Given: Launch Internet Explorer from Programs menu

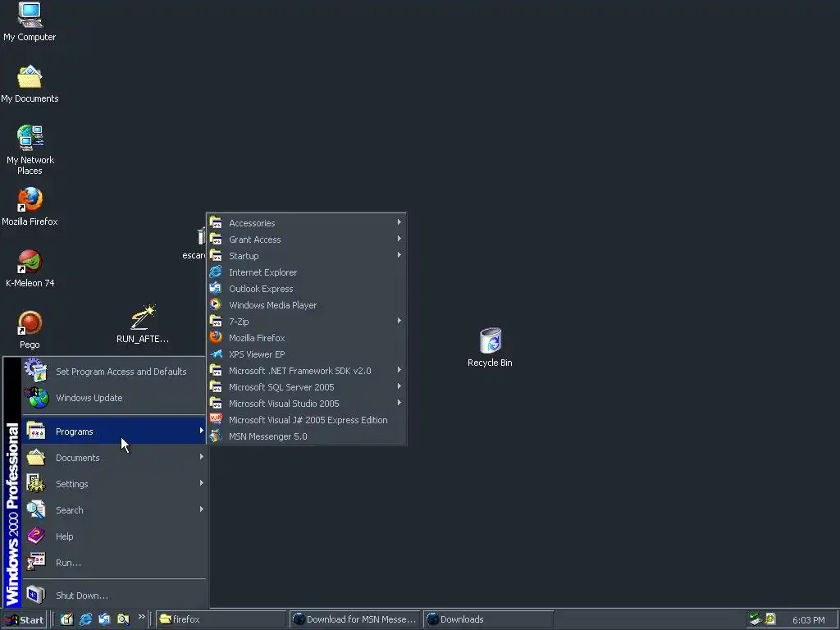Looking at the screenshot, I should coord(307,272).
